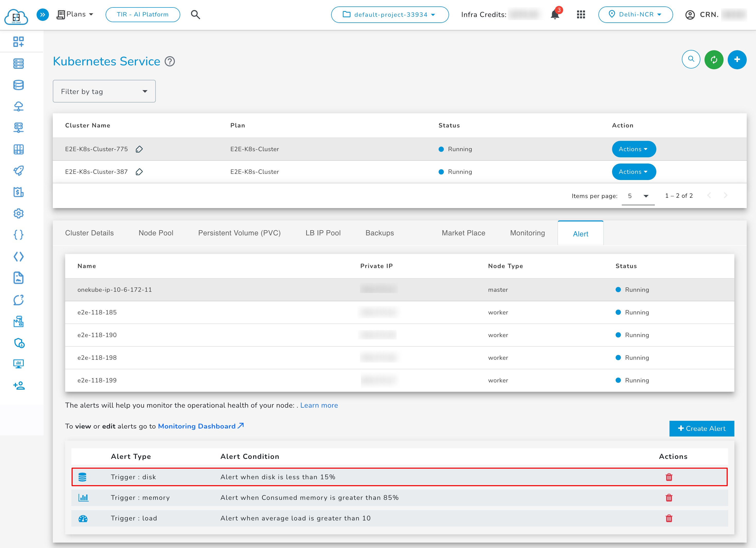The image size is (756, 548).
Task: Select node onekube-ip-10-6-172-11 row
Action: (x=399, y=290)
